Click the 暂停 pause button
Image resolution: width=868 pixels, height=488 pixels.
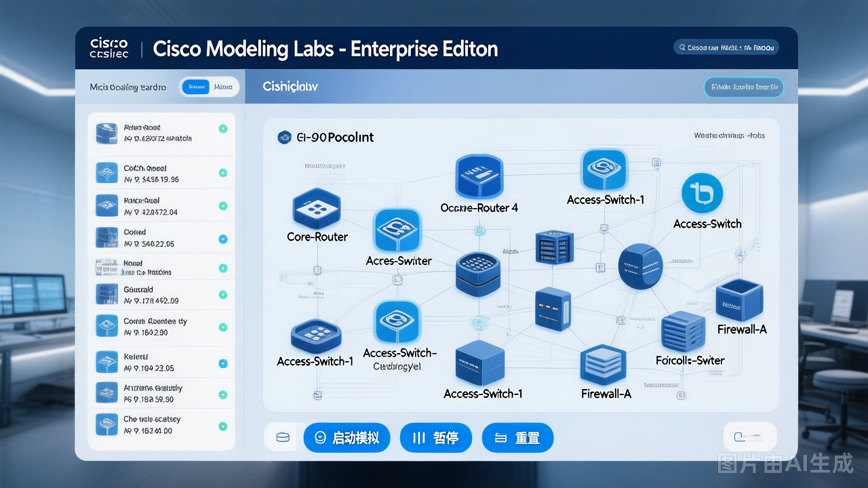(x=435, y=438)
